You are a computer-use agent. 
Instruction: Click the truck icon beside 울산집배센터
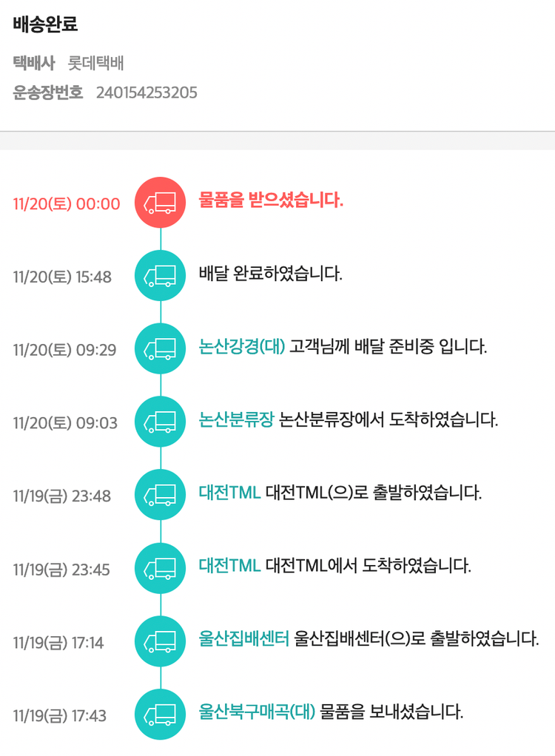pyautogui.click(x=160, y=641)
